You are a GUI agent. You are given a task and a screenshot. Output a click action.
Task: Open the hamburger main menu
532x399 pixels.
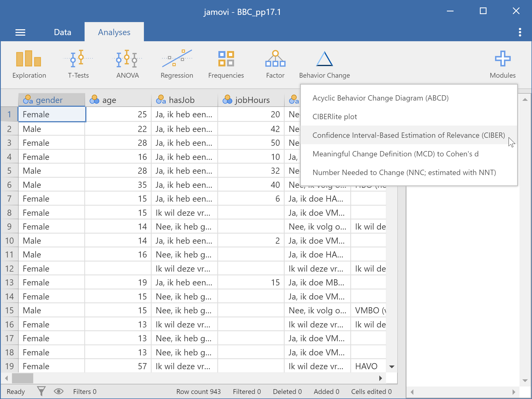[x=20, y=32]
